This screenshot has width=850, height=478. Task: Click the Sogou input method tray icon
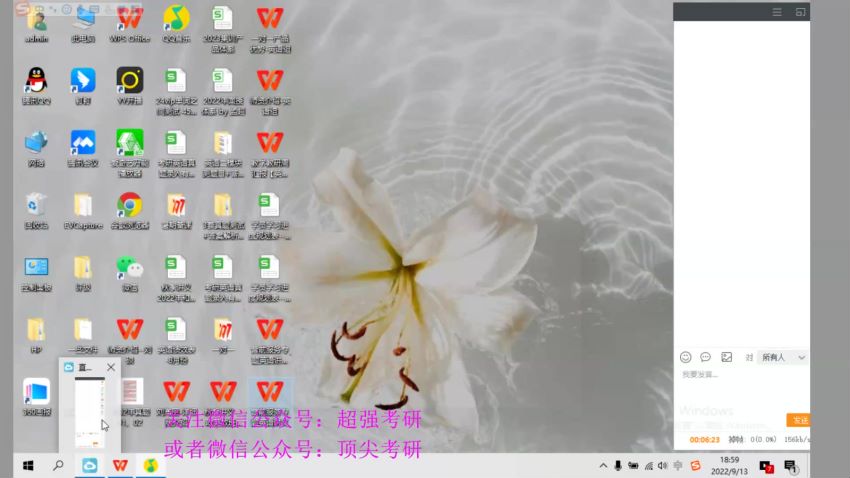[x=696, y=466]
